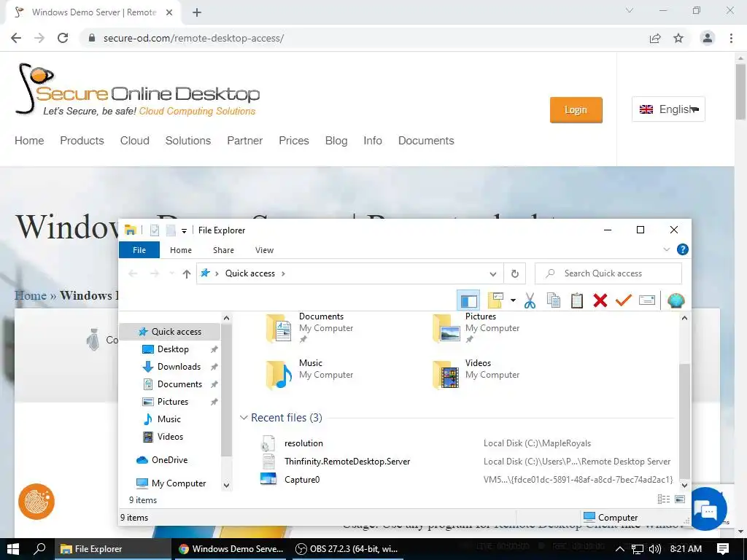Select the Videos folder tile
This screenshot has width=747, height=560.
tap(476, 374)
